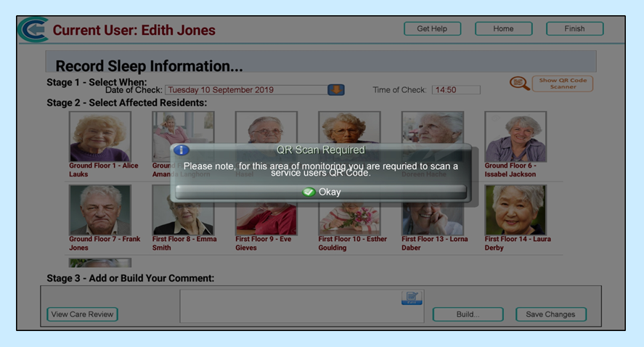Image resolution: width=644 pixels, height=347 pixels.
Task: Show QR Code Scanner
Action: (x=563, y=83)
